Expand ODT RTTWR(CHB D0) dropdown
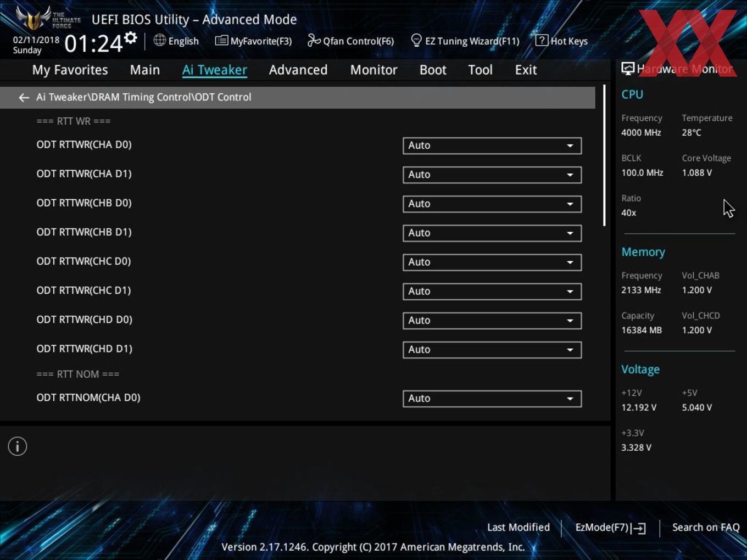This screenshot has height=560, width=747. pos(492,204)
